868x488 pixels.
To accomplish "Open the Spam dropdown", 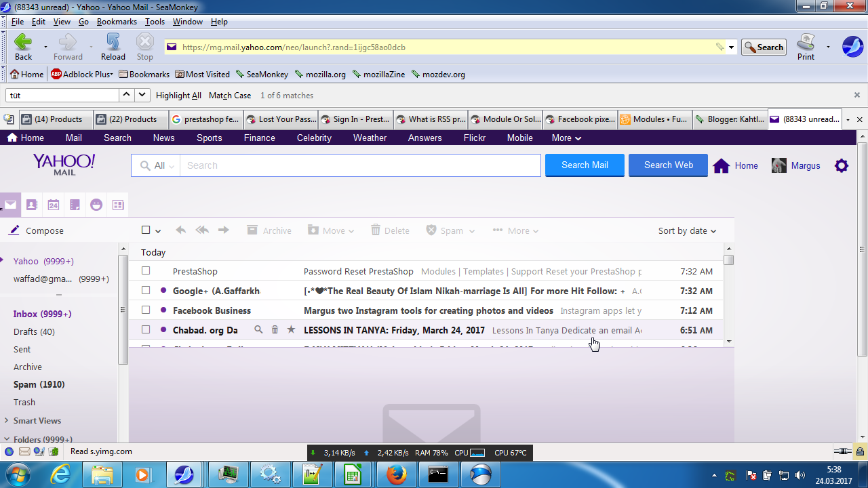I will pyautogui.click(x=450, y=230).
